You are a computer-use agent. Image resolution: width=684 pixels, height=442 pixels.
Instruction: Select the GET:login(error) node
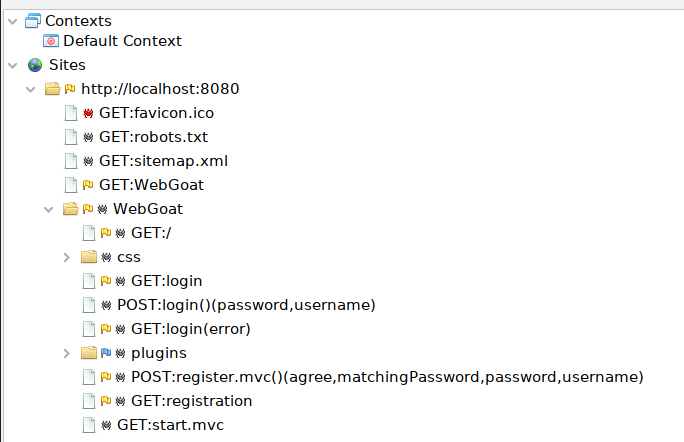[x=190, y=329]
